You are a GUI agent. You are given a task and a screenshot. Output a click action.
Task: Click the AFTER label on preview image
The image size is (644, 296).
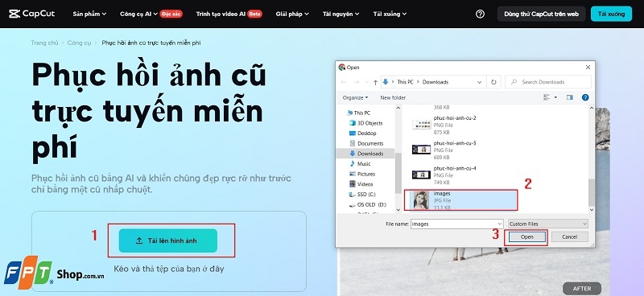581,288
